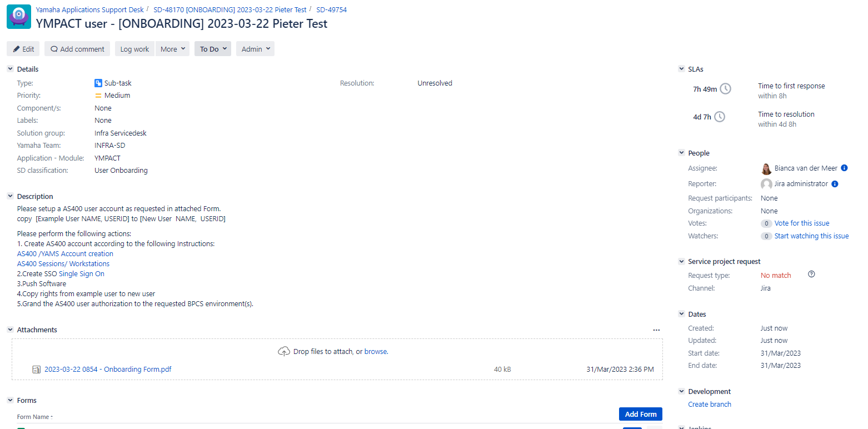The image size is (868, 429).
Task: Open AS400 /YAMS Account creation link
Action: pos(65,254)
